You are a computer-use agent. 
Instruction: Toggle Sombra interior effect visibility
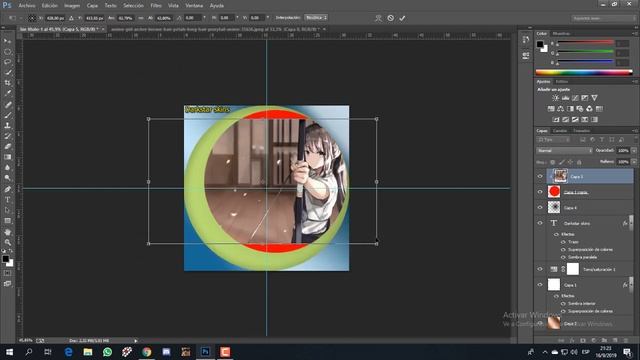coord(563,304)
